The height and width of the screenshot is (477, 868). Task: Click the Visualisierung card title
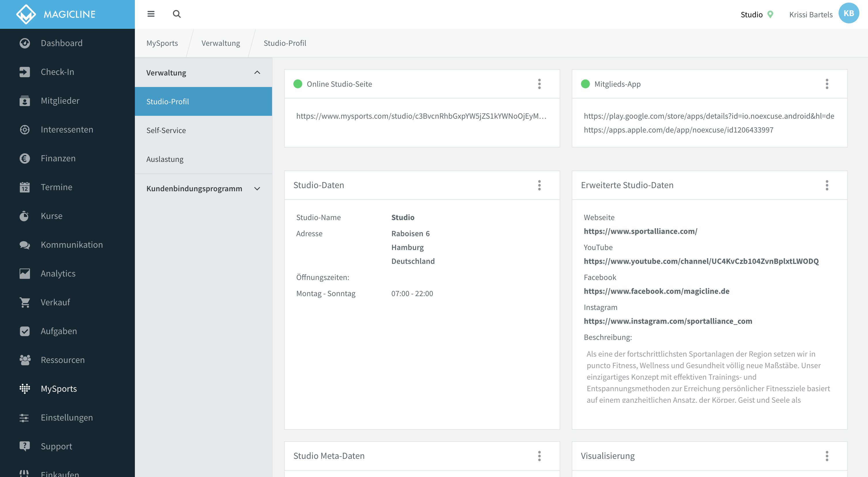pyautogui.click(x=607, y=456)
